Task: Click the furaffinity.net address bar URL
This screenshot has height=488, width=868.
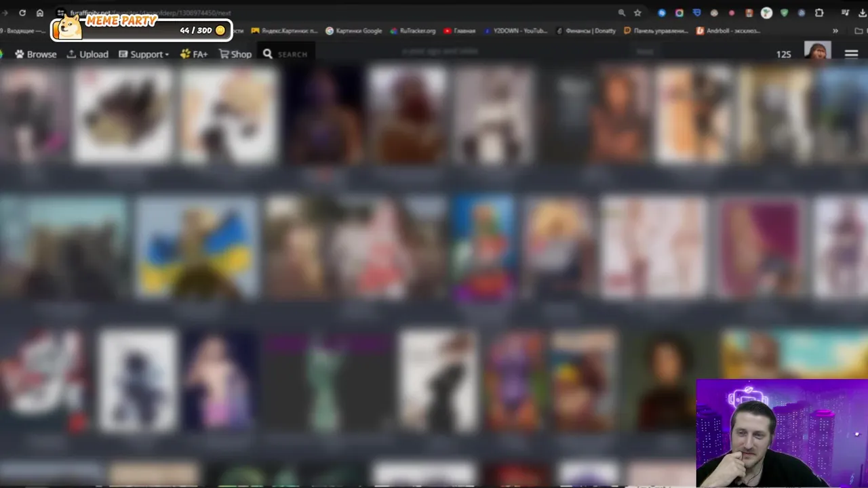Action: point(151,13)
